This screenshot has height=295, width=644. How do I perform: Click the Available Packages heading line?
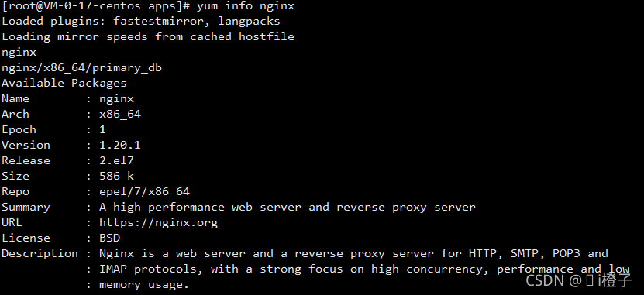click(64, 84)
